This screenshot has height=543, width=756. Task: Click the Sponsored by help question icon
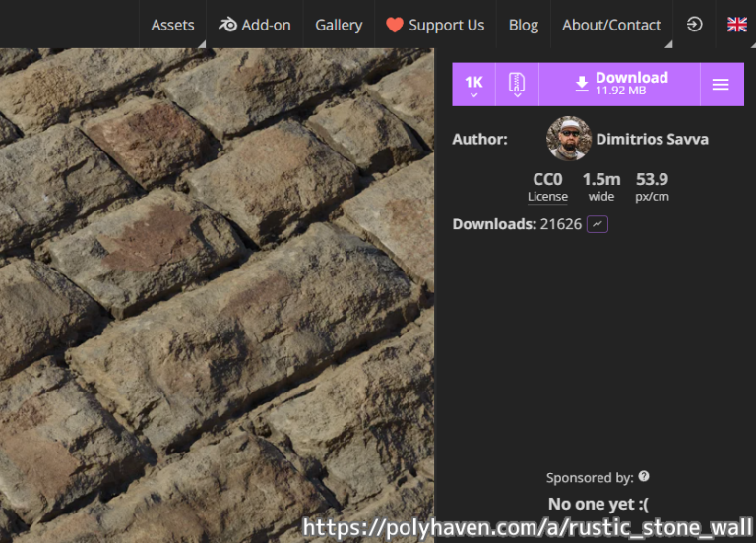click(x=644, y=476)
